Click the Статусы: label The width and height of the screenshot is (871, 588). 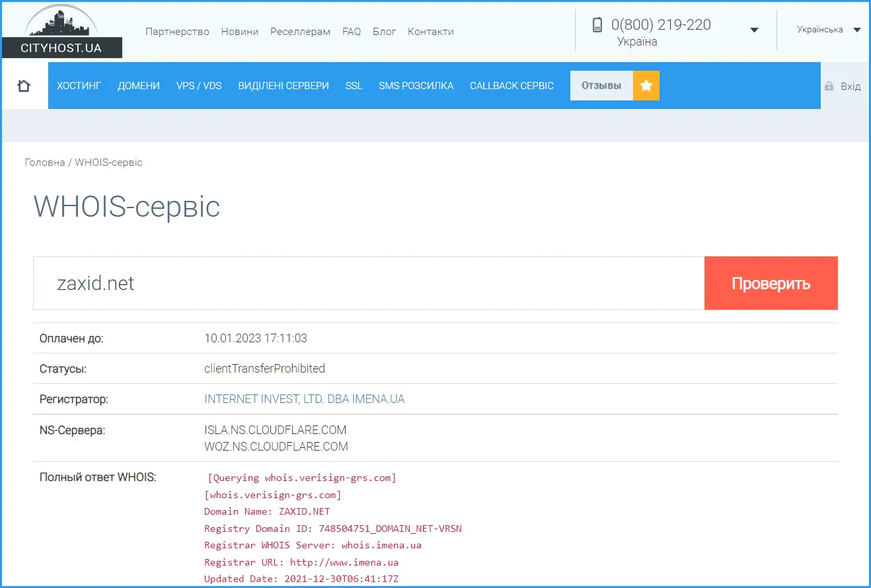(63, 369)
